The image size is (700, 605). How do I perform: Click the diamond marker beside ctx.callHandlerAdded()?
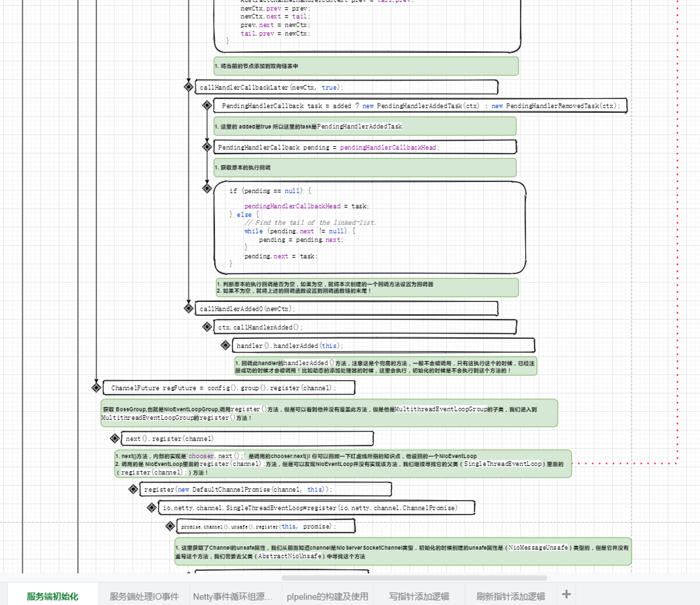[207, 327]
